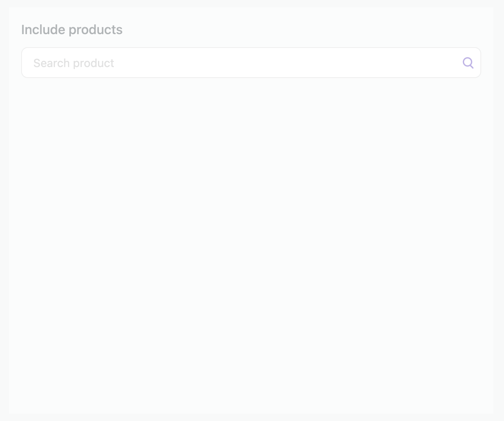Choose the rounded product search field
This screenshot has width=504, height=421.
[x=251, y=63]
